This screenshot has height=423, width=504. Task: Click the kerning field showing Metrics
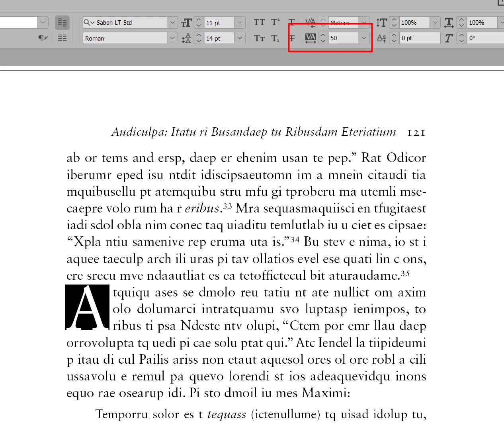pos(344,23)
